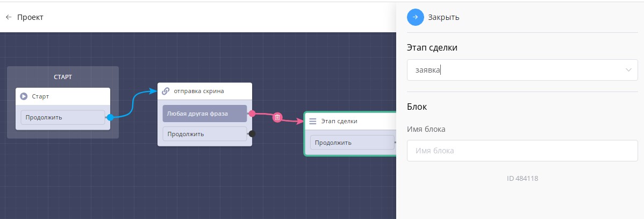Select the Любая другая фраза option row
This screenshot has height=219, width=644.
point(204,114)
